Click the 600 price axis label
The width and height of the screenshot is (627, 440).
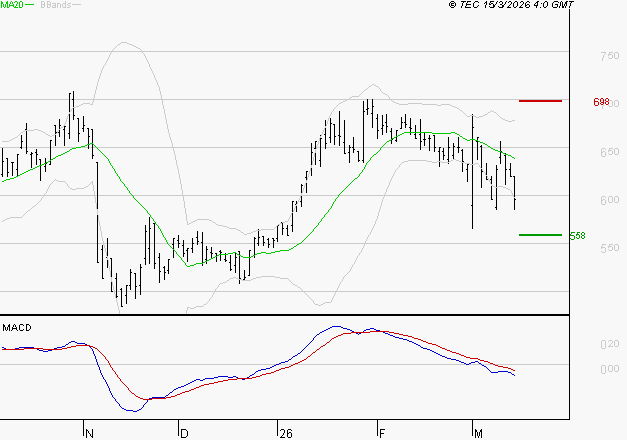pos(610,200)
